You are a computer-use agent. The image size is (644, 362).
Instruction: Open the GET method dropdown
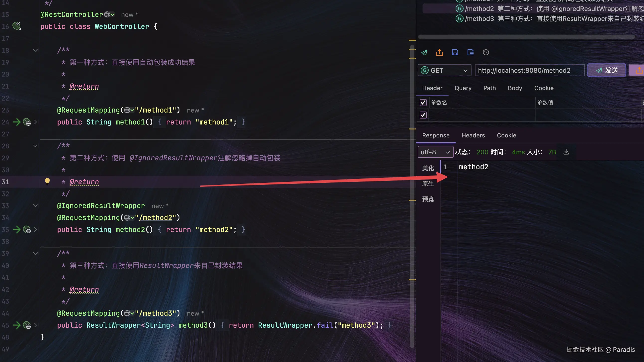point(444,70)
